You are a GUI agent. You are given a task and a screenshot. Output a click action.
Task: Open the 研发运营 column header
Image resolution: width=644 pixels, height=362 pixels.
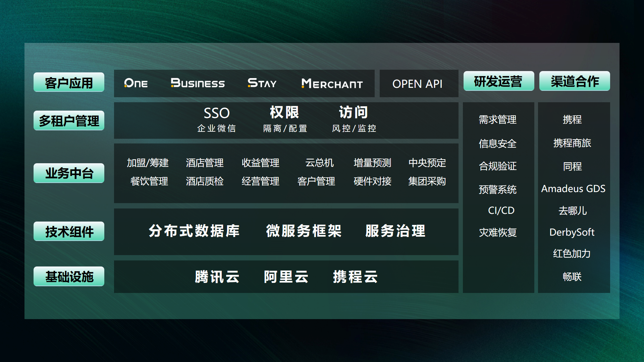498,81
